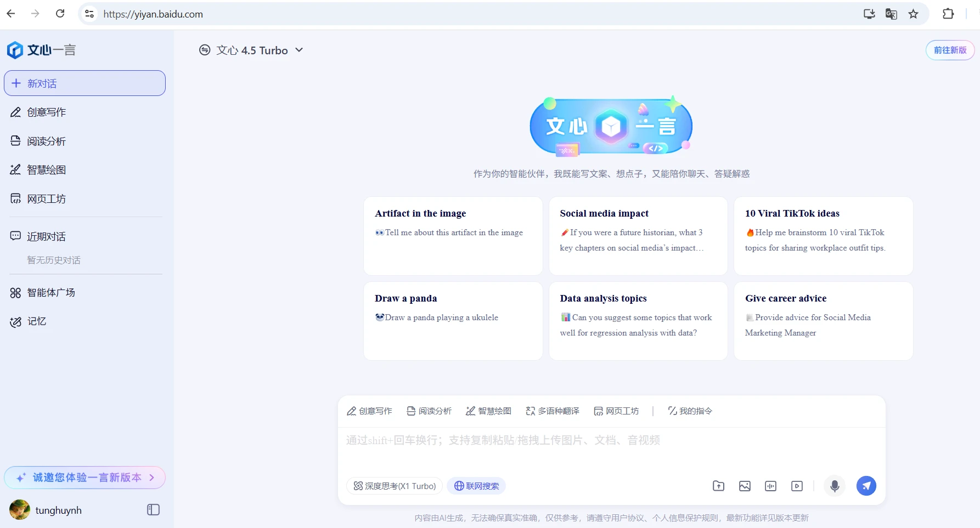980x528 pixels.
Task: Toggle 联网搜索 web search
Action: [476, 486]
